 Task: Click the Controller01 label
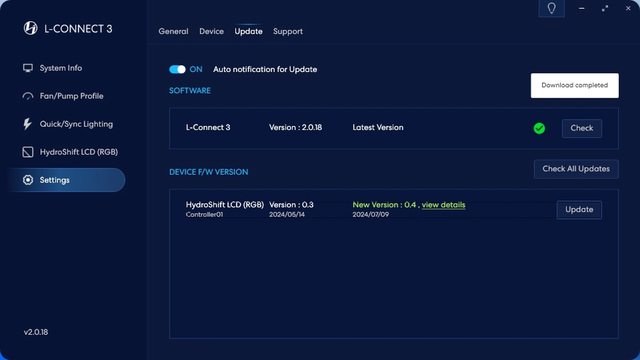204,215
